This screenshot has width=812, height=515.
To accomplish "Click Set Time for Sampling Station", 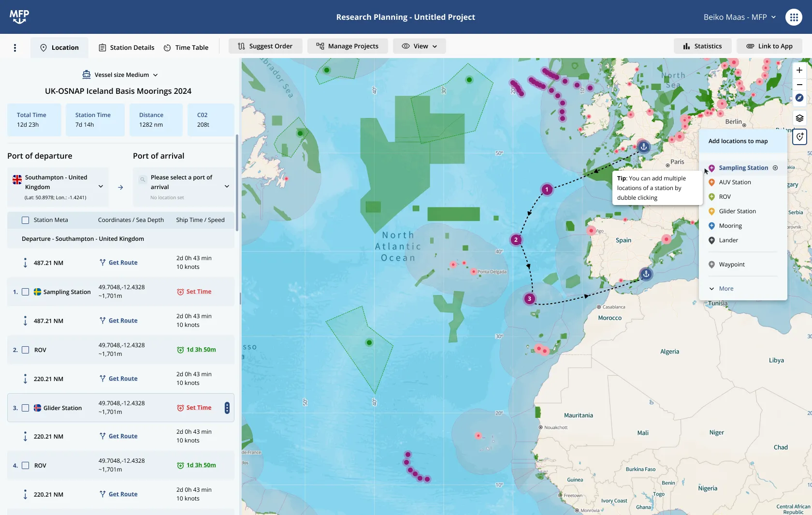I will click(x=194, y=292).
